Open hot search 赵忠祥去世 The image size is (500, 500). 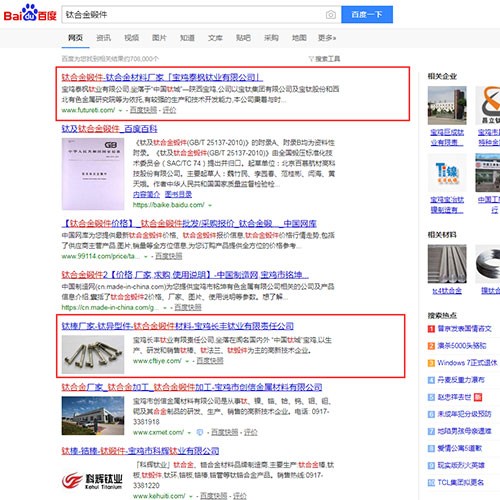454,397
